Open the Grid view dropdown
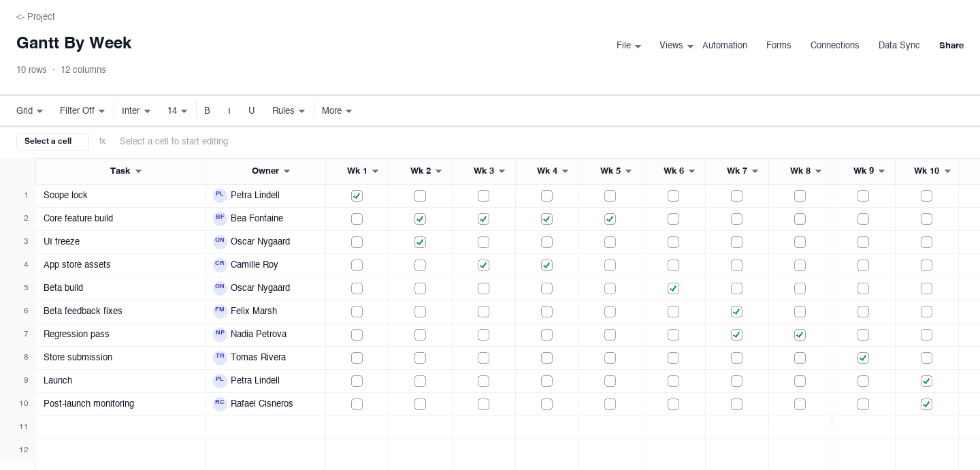 point(30,110)
